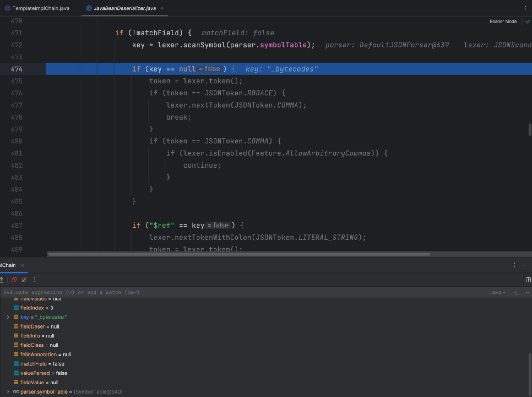Close the debug session Chain tab
This screenshot has height=397, width=532.
coord(22,265)
